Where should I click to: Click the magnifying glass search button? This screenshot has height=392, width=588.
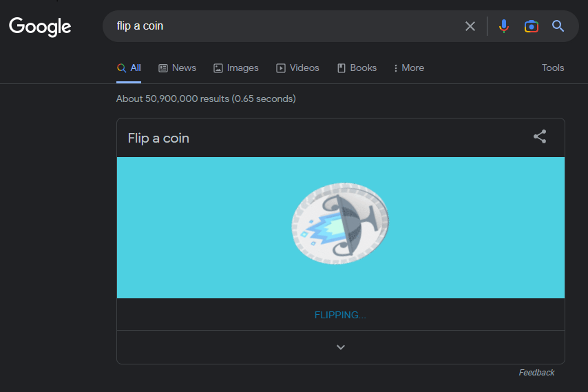[x=558, y=26]
